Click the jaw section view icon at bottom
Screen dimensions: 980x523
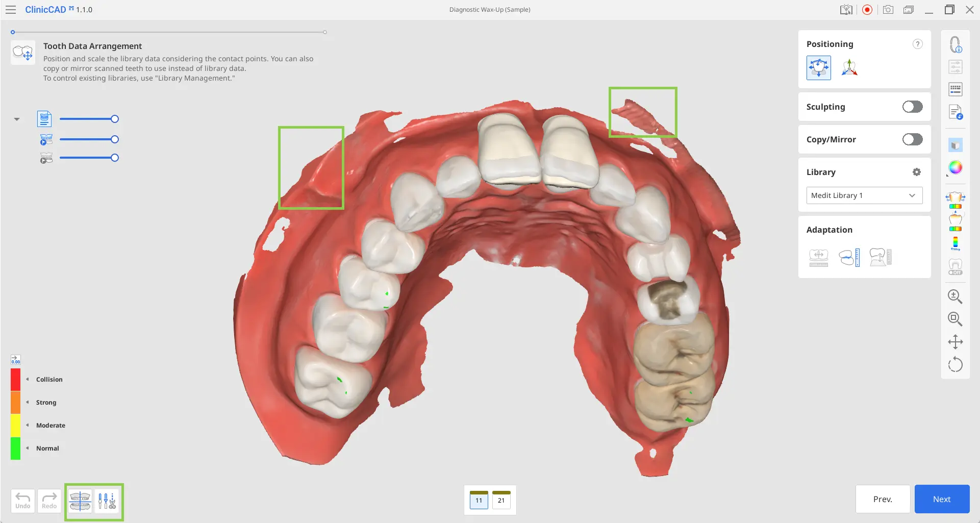(x=80, y=501)
